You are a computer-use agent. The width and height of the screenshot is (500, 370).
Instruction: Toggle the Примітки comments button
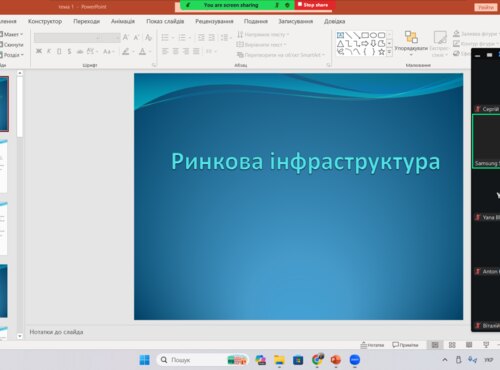coord(405,345)
